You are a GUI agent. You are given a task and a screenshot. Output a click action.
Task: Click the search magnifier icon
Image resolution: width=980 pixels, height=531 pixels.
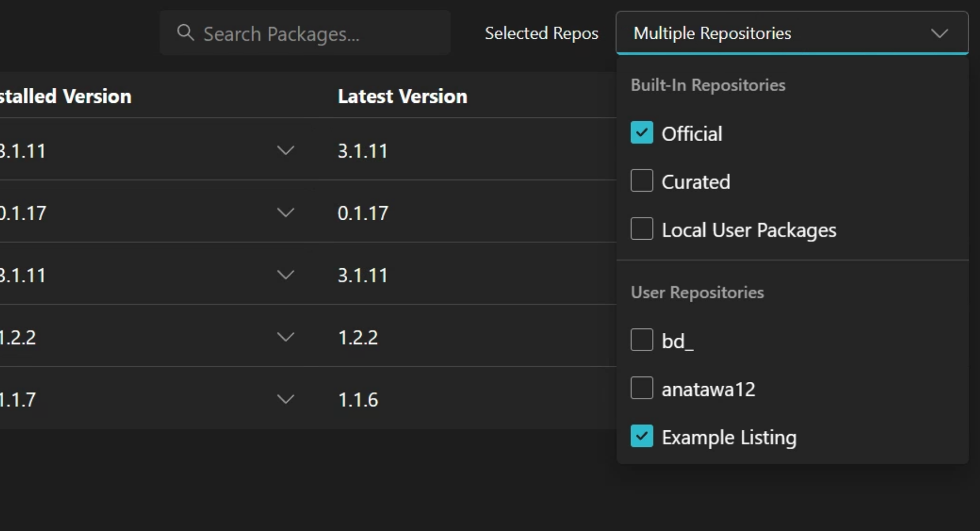pyautogui.click(x=185, y=33)
